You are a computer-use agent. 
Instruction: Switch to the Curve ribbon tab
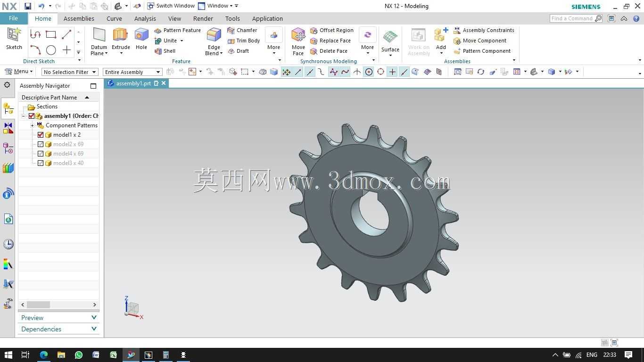click(x=114, y=18)
